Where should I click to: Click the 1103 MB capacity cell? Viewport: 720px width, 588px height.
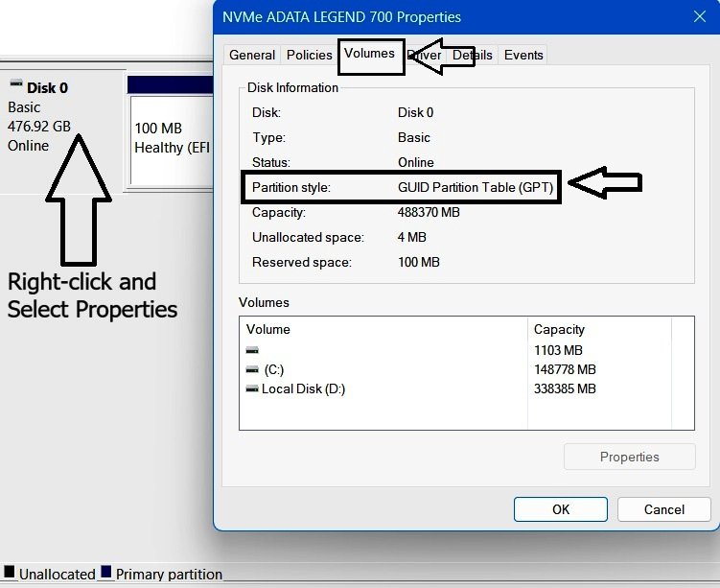pos(558,350)
